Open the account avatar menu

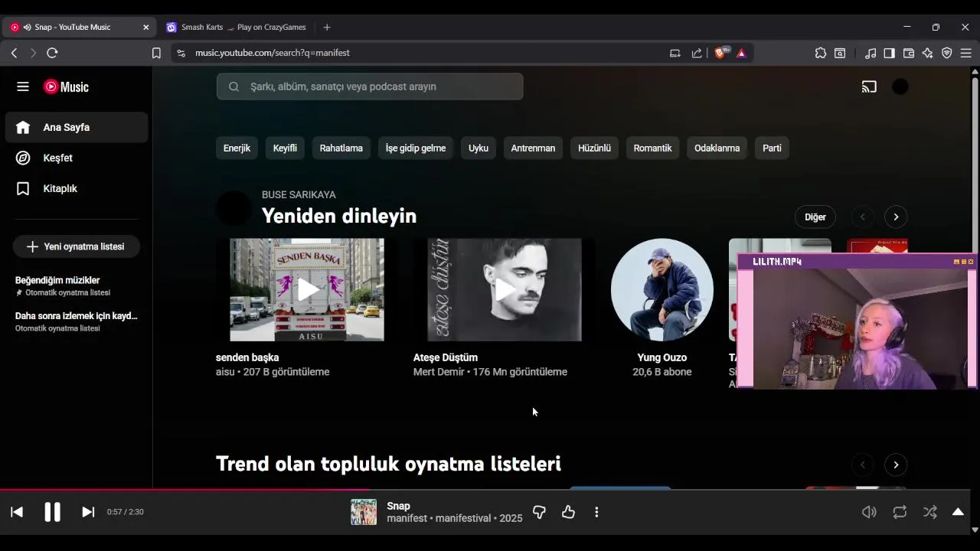click(x=900, y=86)
